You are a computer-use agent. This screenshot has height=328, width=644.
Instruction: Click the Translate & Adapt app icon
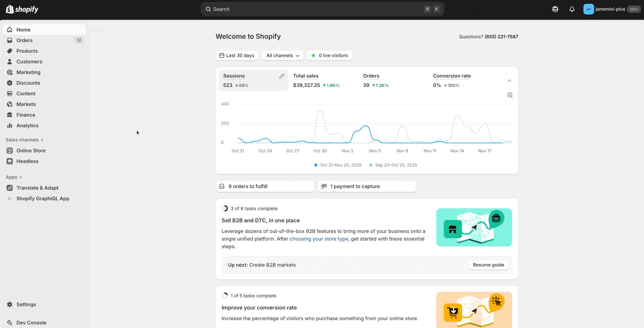point(10,188)
